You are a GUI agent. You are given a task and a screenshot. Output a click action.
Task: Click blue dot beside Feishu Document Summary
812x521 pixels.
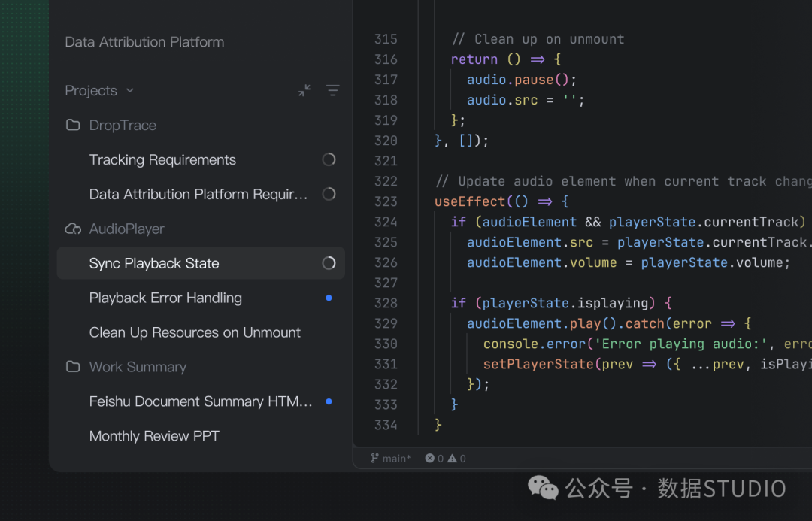click(329, 401)
